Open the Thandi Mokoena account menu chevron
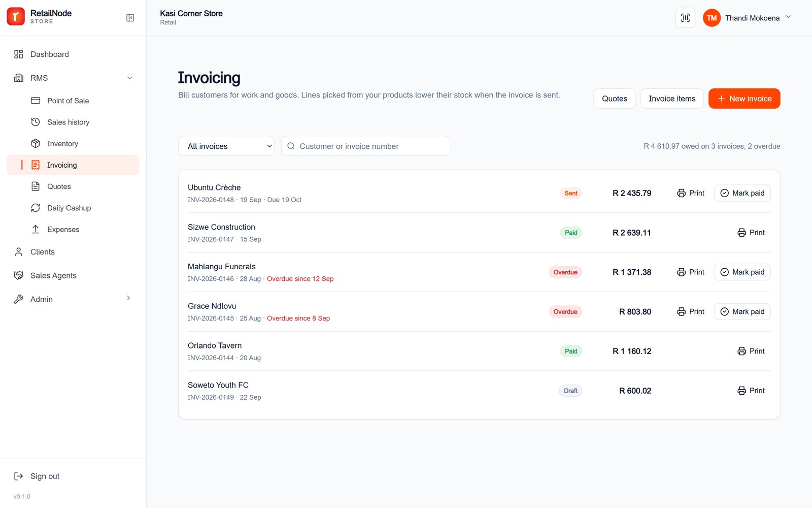 coord(788,17)
